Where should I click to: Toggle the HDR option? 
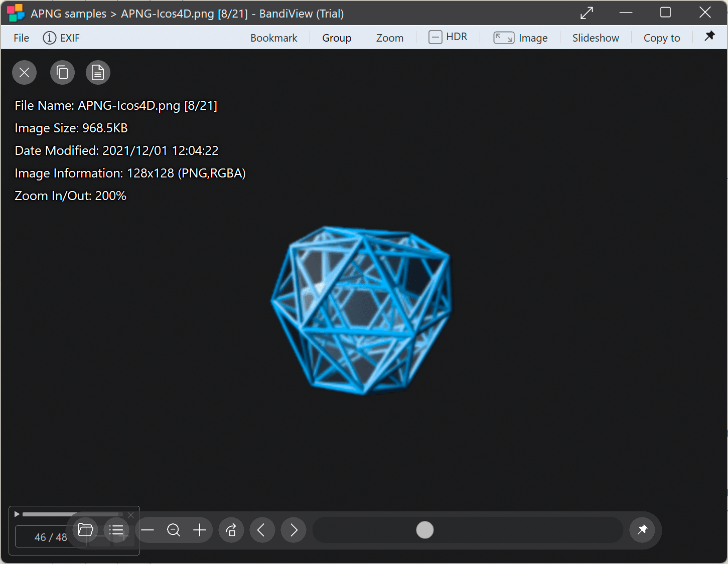coord(448,37)
